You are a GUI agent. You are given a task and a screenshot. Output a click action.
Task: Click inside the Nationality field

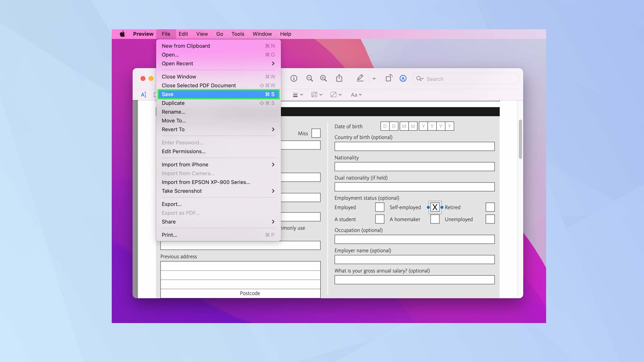(414, 166)
